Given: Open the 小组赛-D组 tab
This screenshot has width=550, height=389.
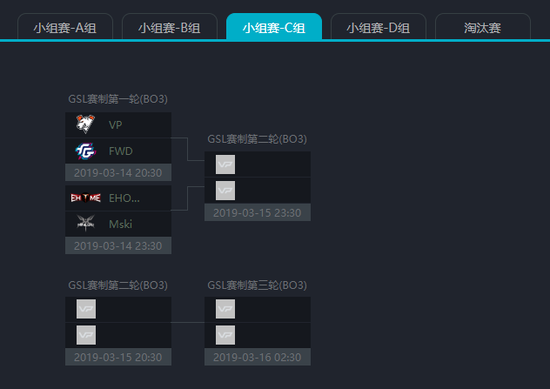Looking at the screenshot, I should [x=378, y=27].
